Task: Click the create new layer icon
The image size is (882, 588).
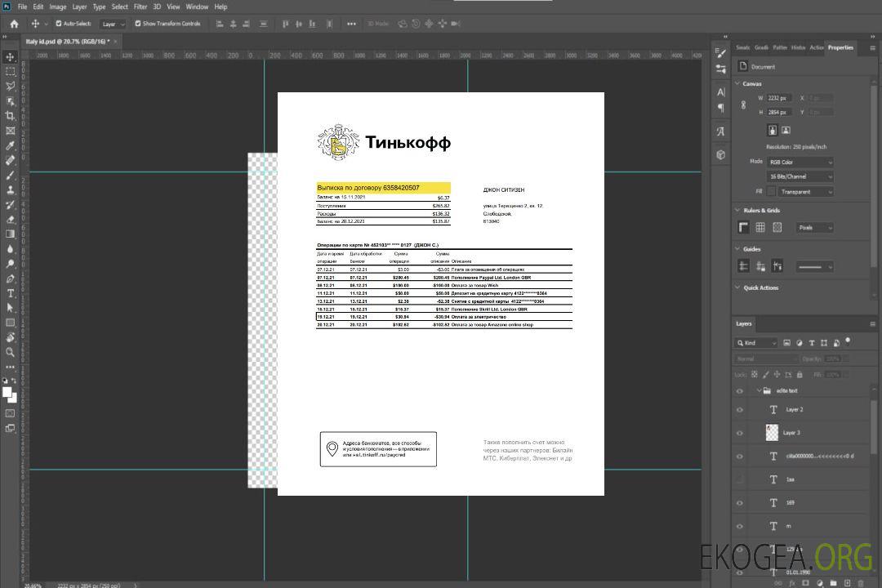Action: 847,583
